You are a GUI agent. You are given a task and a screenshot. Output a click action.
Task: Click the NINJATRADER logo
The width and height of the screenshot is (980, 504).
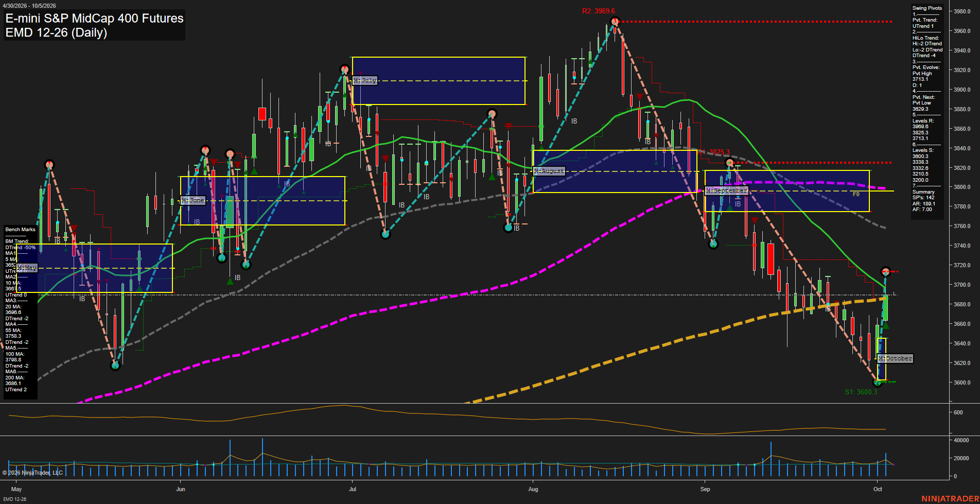(950, 499)
